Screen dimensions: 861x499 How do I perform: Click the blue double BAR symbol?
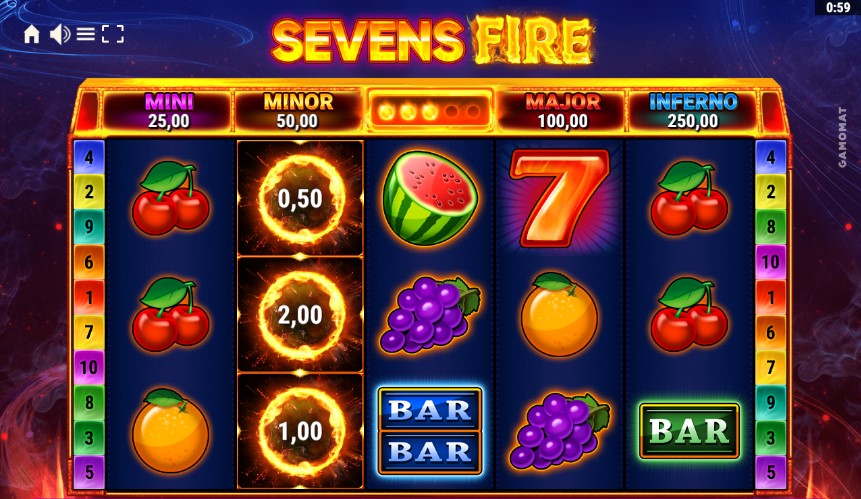coord(430,431)
